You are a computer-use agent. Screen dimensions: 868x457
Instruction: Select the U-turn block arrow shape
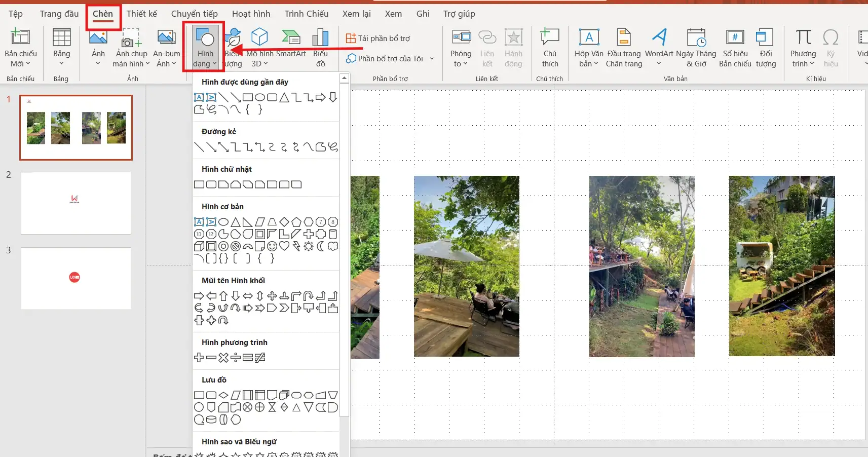pos(309,296)
